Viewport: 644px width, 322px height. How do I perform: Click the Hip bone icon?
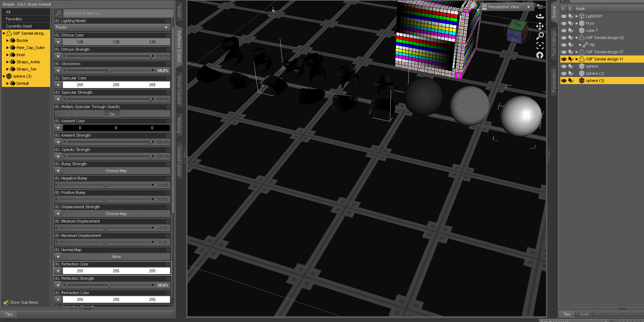point(585,45)
